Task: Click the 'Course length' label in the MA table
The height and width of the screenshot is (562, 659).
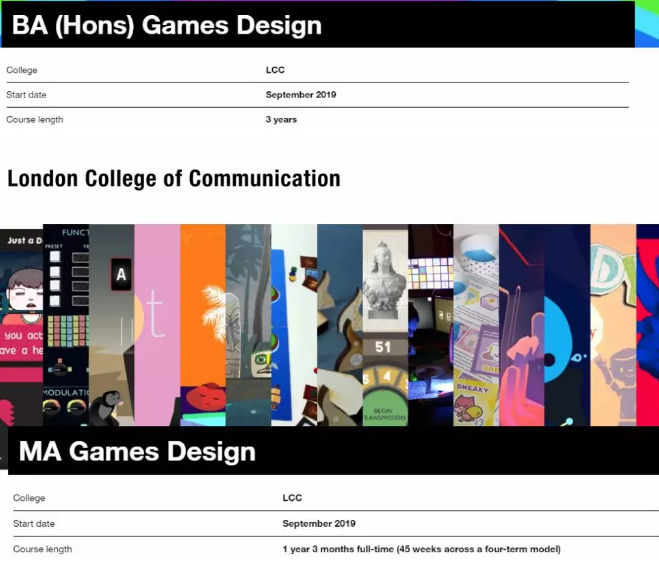Action: click(x=42, y=549)
